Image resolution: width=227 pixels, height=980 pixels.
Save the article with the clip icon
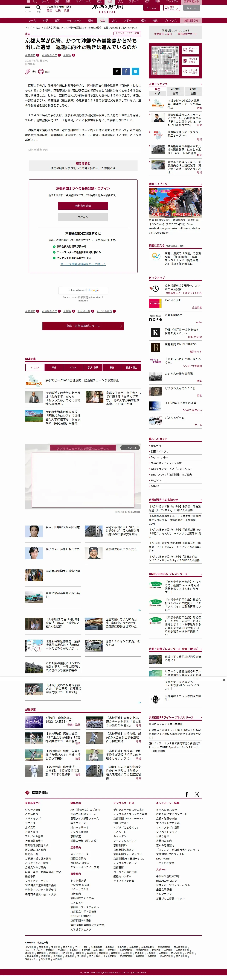pyautogui.click(x=28, y=72)
